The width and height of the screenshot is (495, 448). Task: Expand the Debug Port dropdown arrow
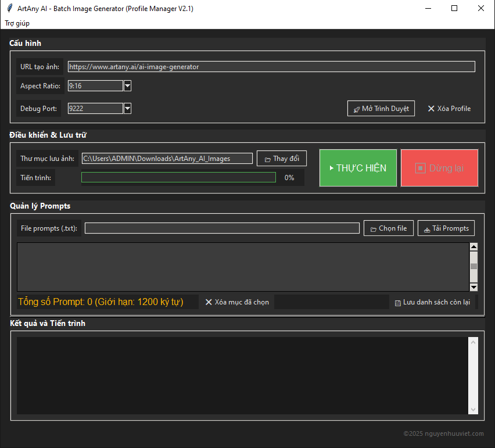point(128,108)
